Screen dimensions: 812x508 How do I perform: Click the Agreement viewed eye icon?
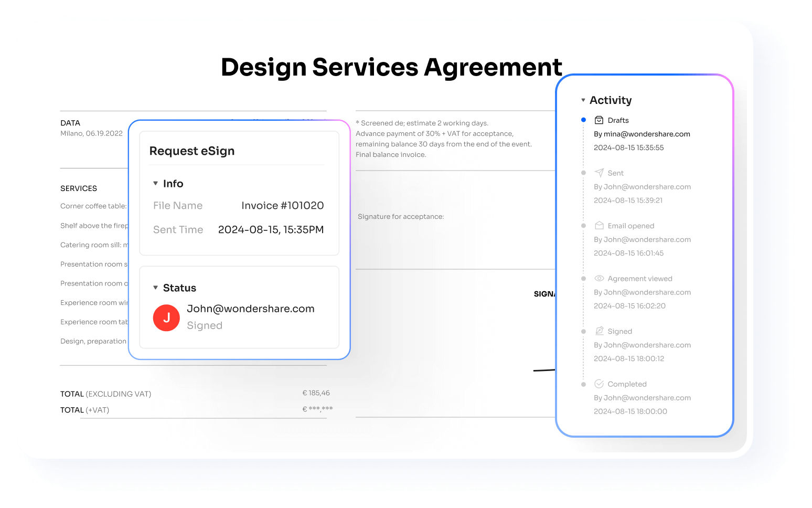(x=599, y=278)
